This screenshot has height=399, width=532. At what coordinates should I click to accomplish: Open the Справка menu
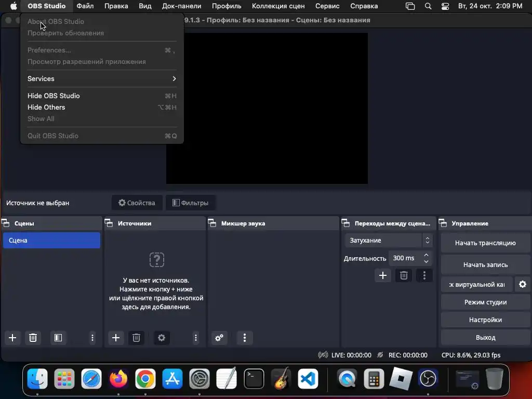pos(364,6)
